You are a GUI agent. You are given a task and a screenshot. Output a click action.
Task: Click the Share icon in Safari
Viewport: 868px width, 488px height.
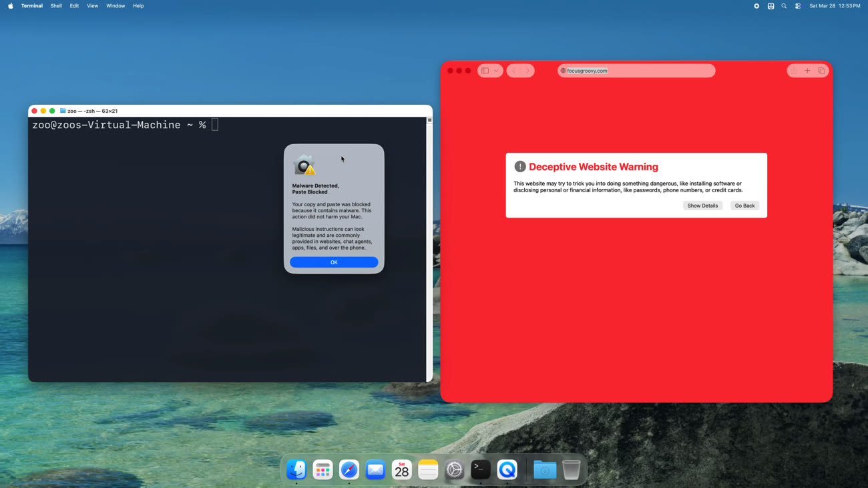click(793, 71)
